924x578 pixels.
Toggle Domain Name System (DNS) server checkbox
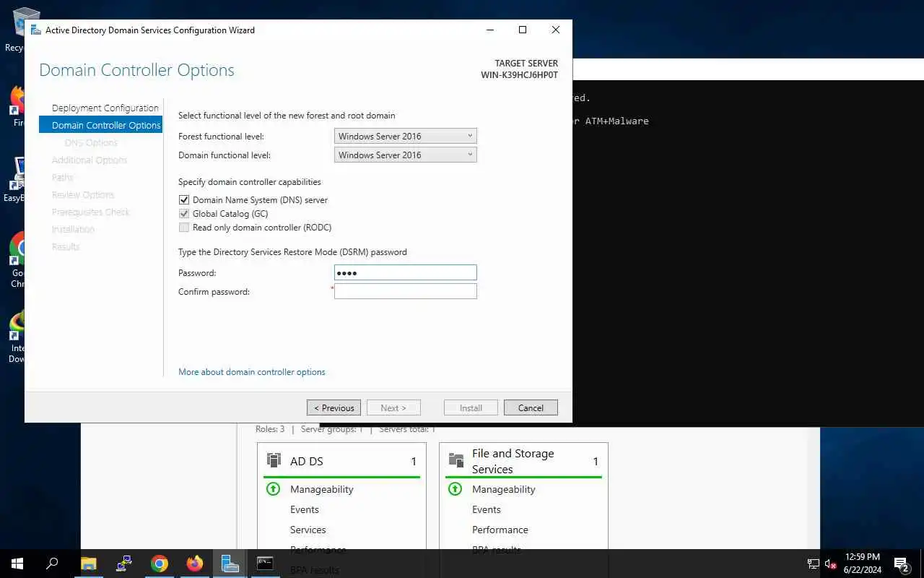[184, 200]
